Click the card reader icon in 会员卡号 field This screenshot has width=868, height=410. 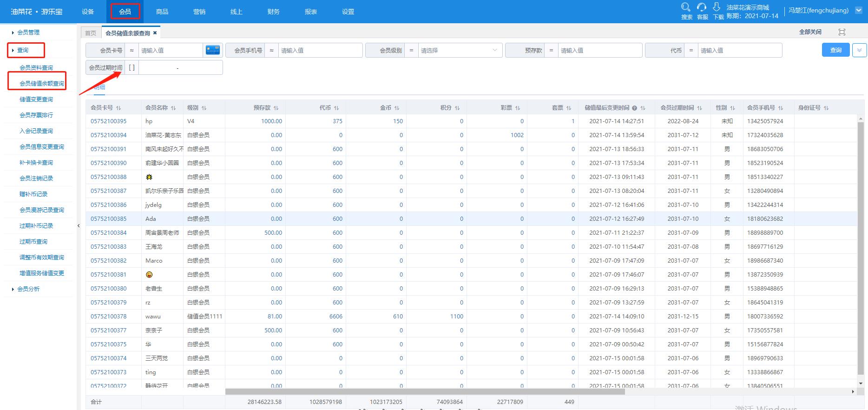(213, 50)
